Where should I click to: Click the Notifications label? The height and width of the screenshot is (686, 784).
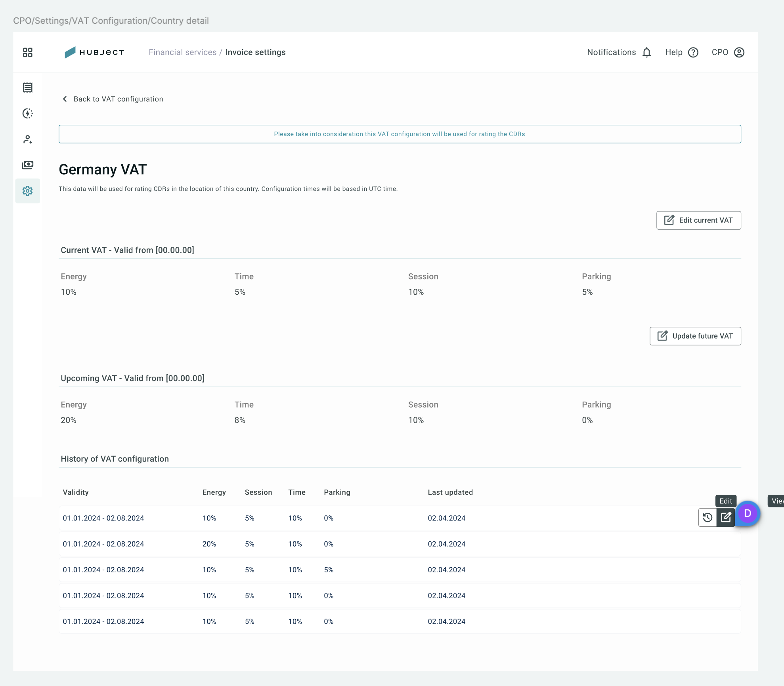click(x=611, y=52)
